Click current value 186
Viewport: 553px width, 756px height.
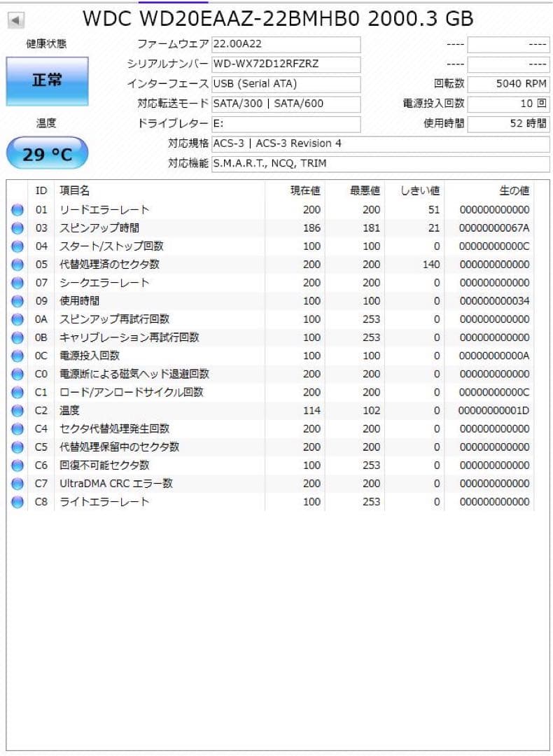[x=311, y=228]
